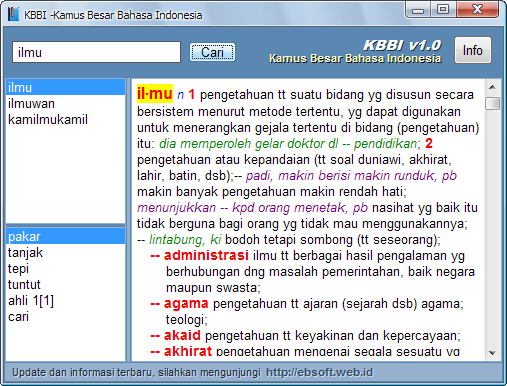Click the splitter between the two word lists
This screenshot has width=507, height=386.
[x=65, y=225]
